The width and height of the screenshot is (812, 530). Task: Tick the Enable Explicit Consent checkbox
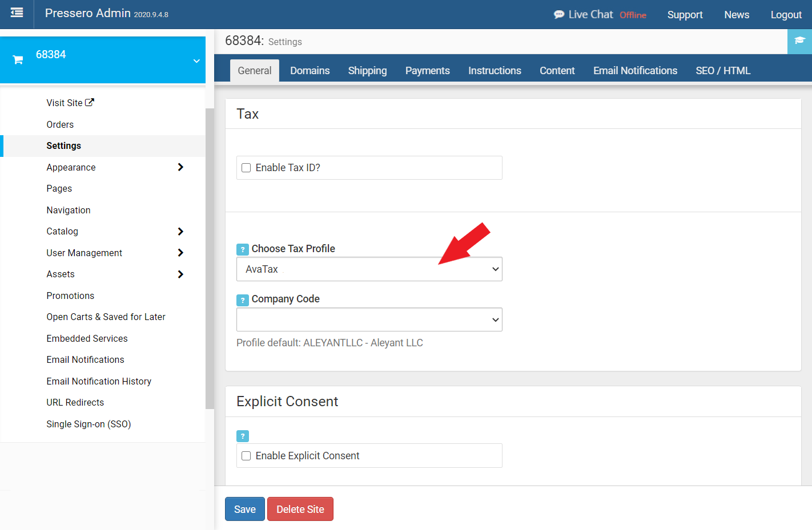246,456
